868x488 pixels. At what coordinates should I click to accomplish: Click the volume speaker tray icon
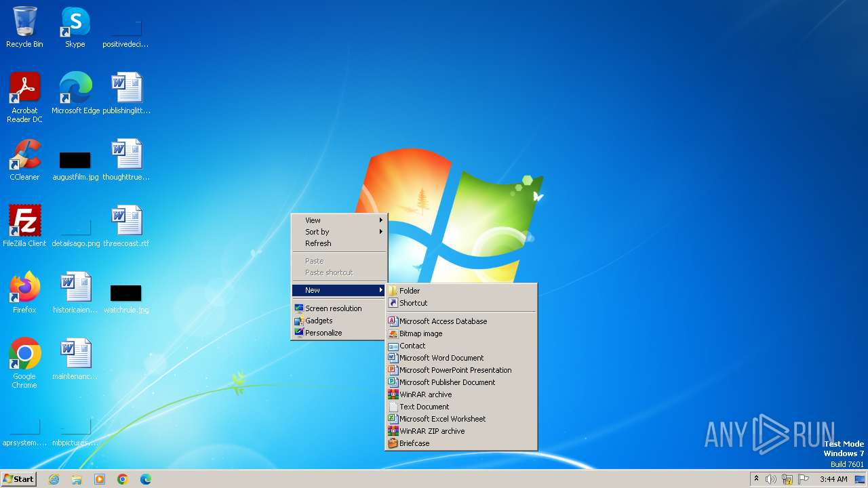(771, 479)
